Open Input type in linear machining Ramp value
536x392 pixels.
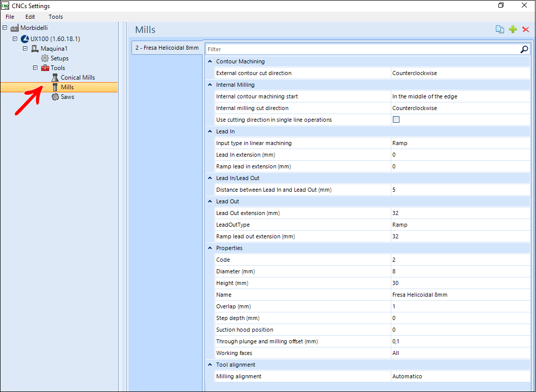coord(460,143)
